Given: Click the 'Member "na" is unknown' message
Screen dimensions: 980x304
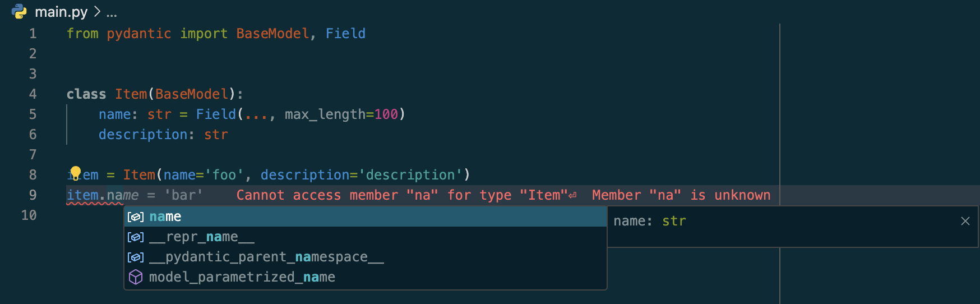Looking at the screenshot, I should click(681, 195).
